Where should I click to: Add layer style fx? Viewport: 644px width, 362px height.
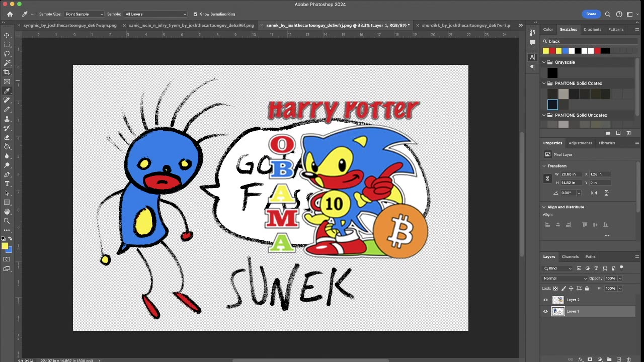click(x=581, y=359)
